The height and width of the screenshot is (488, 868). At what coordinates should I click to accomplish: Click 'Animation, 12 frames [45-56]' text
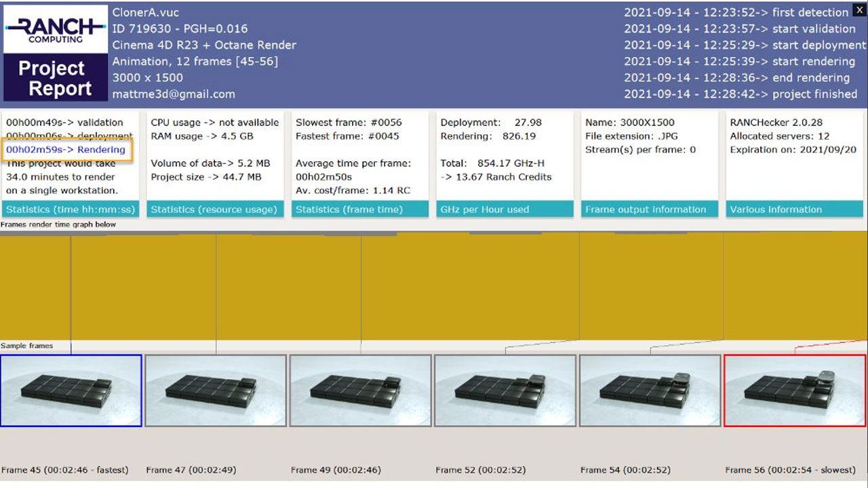click(195, 61)
